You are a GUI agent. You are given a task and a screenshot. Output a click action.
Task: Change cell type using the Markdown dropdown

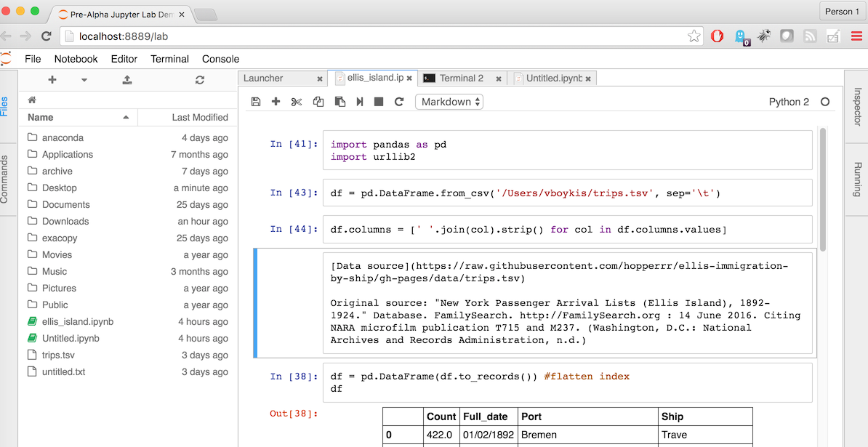[x=449, y=102]
